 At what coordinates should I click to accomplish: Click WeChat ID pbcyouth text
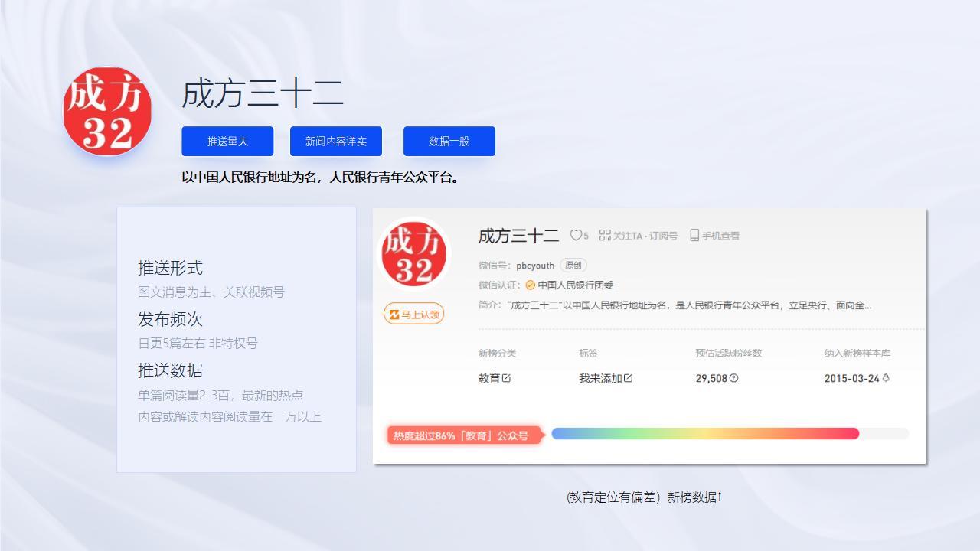click(x=535, y=266)
